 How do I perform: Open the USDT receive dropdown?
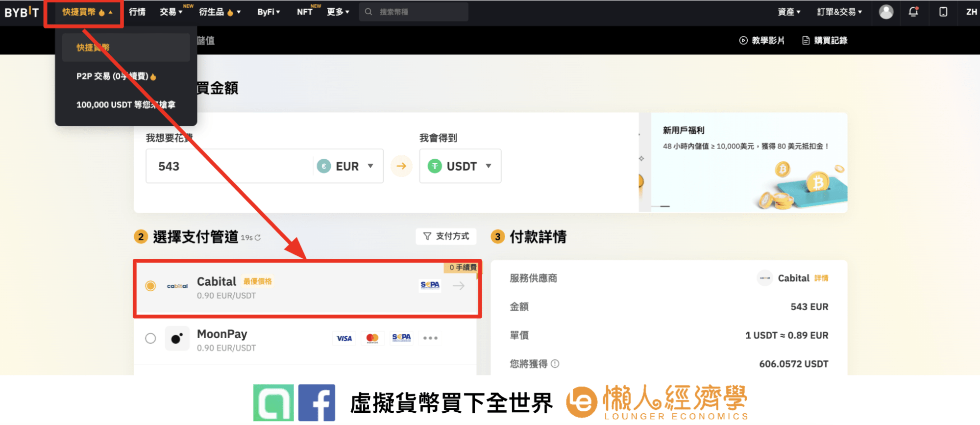click(460, 166)
